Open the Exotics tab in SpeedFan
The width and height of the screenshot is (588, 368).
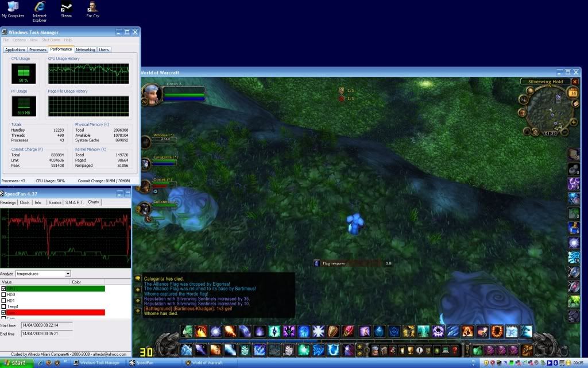[x=55, y=202]
